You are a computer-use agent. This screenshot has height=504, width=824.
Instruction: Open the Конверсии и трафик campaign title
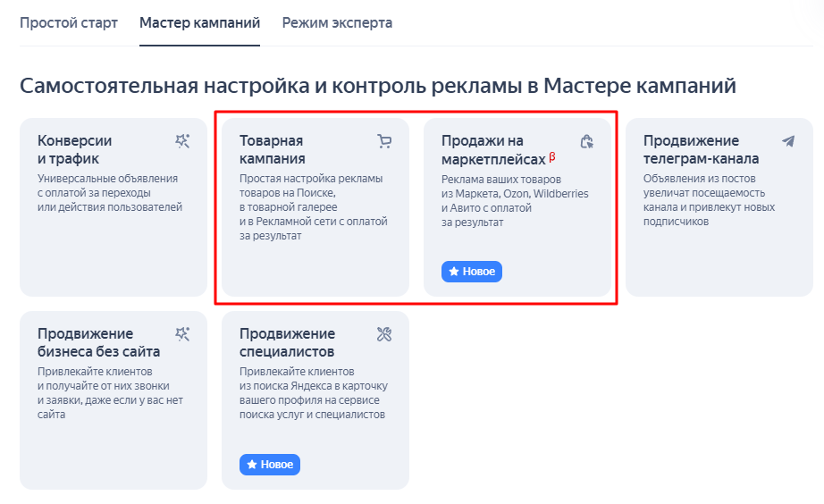click(74, 149)
